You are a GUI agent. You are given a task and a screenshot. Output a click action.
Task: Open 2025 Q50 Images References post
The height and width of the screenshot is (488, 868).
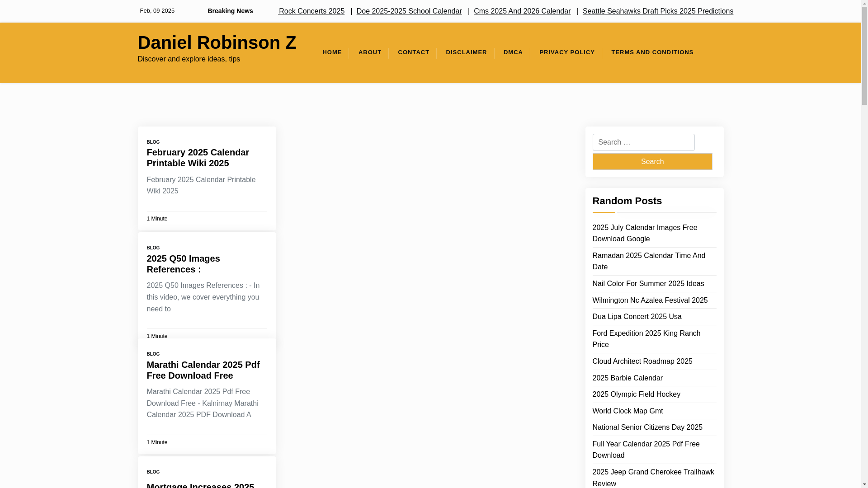coord(183,264)
